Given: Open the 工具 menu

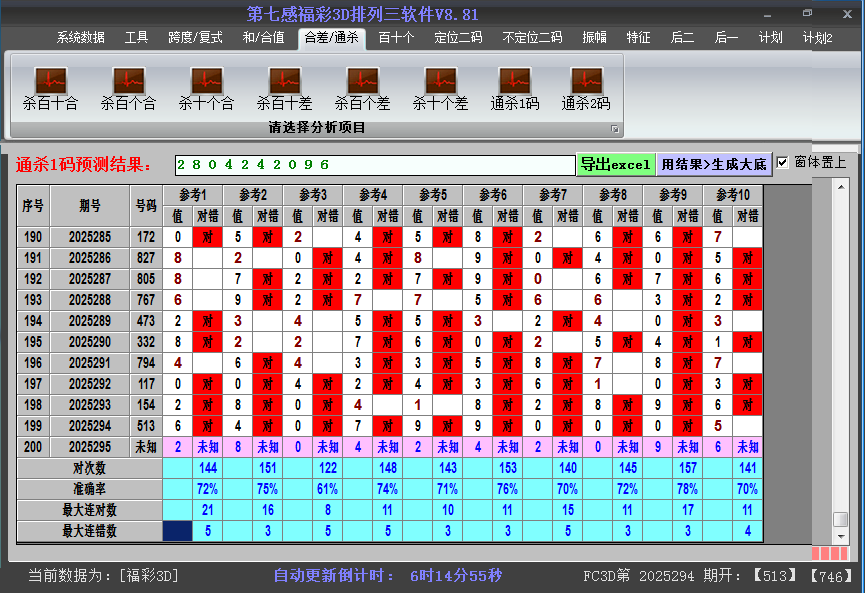Looking at the screenshot, I should pyautogui.click(x=136, y=37).
